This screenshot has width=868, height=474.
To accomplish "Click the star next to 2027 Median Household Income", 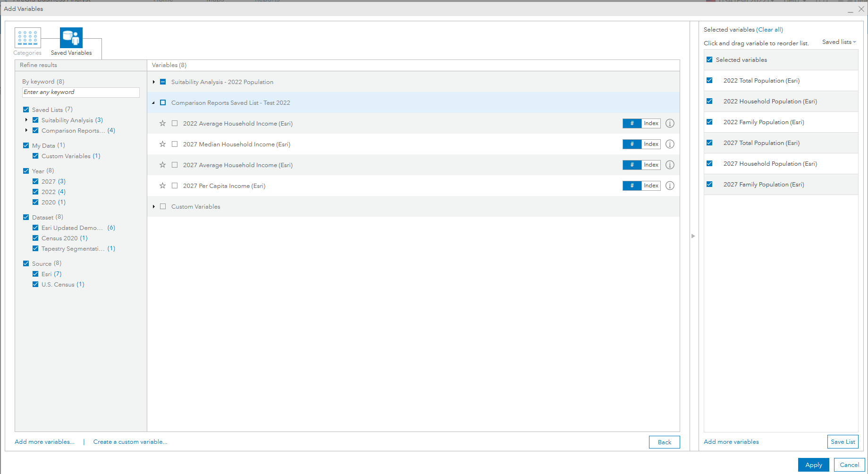I will click(162, 144).
